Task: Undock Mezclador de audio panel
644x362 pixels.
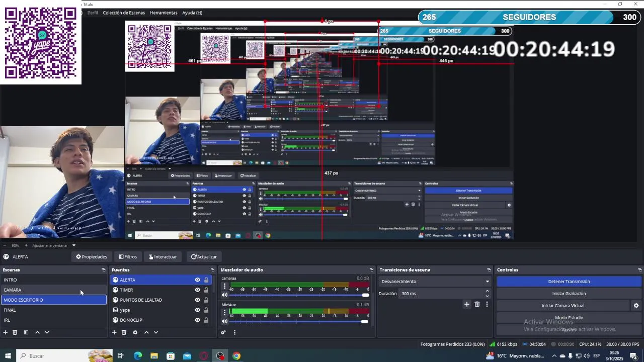Action: click(x=371, y=270)
